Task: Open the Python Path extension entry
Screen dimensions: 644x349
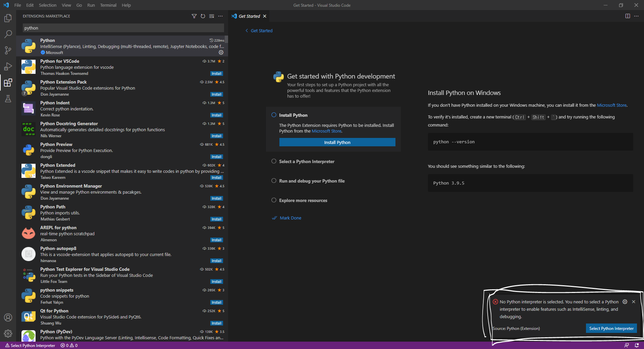Action: 122,213
